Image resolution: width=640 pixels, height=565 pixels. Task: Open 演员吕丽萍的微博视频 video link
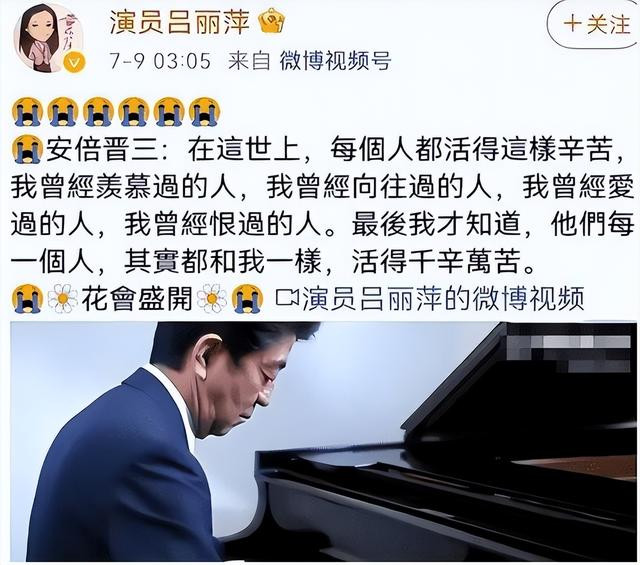[x=443, y=298]
